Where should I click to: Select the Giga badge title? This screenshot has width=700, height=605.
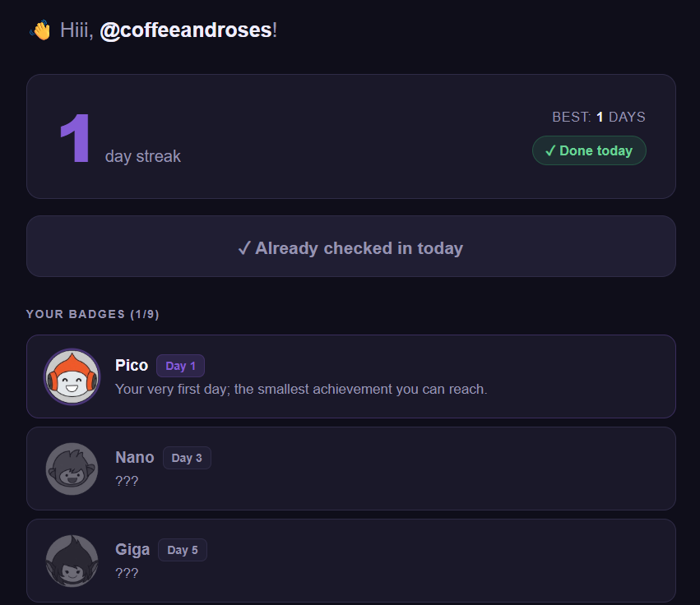point(132,550)
